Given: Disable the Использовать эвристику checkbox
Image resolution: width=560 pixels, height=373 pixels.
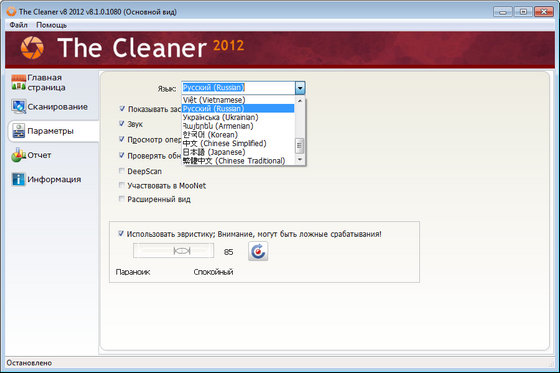Looking at the screenshot, I should click(x=121, y=234).
